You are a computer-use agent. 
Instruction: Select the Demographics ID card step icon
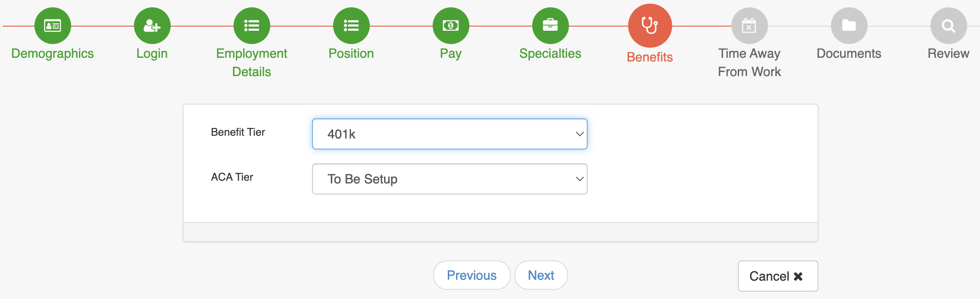pyautogui.click(x=52, y=26)
